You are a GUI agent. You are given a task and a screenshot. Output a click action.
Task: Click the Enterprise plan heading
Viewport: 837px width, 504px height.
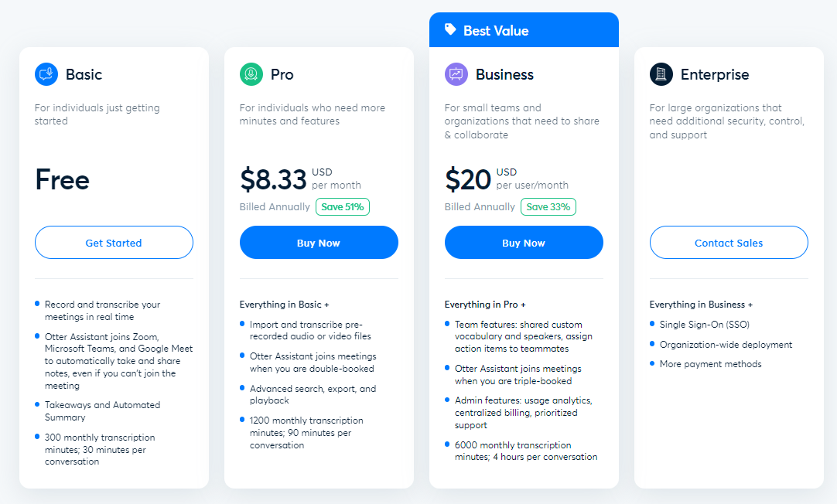pyautogui.click(x=715, y=75)
